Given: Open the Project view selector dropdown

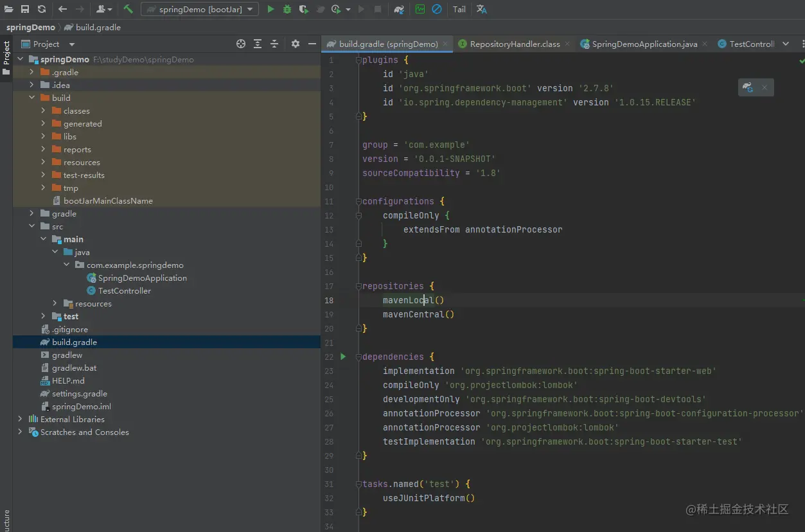Looking at the screenshot, I should pos(48,44).
